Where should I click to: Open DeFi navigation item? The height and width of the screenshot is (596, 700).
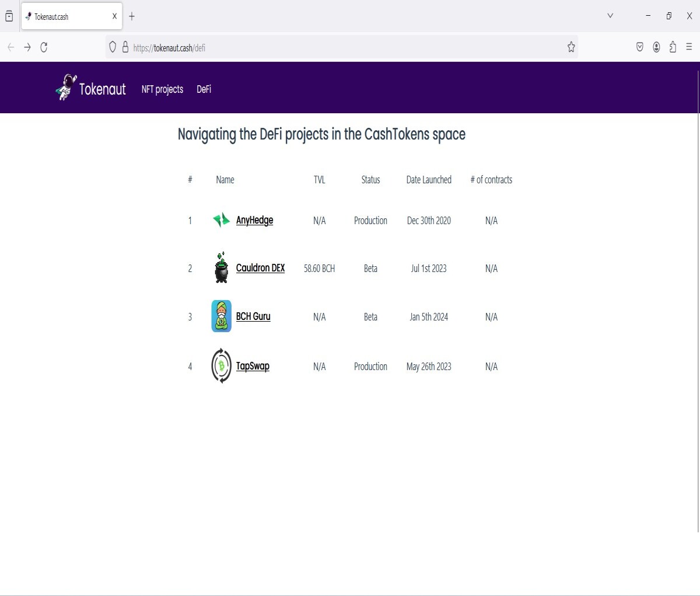[x=204, y=89]
